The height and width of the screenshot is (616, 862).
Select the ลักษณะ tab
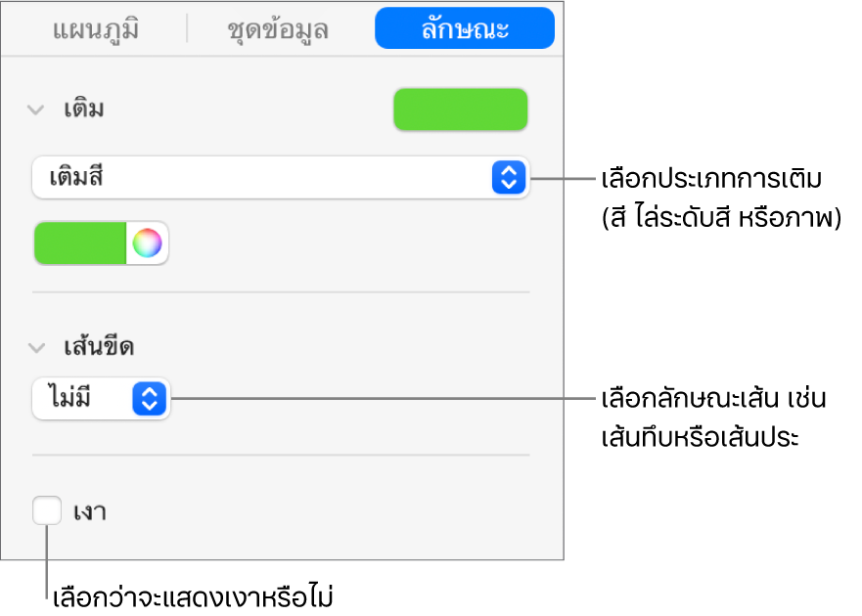click(x=464, y=29)
